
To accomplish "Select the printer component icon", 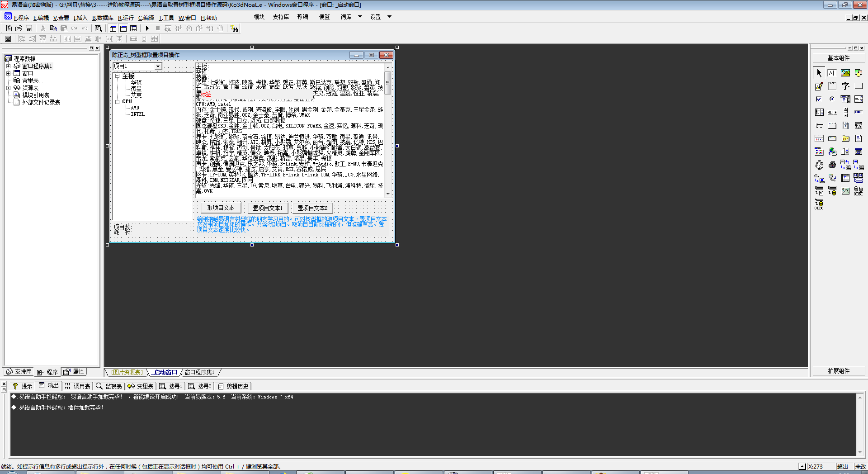I will click(832, 165).
